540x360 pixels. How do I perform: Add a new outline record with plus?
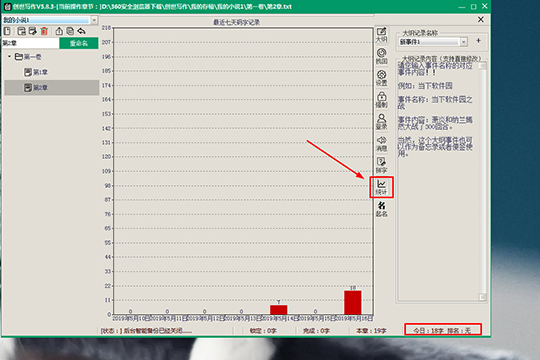tap(479, 41)
